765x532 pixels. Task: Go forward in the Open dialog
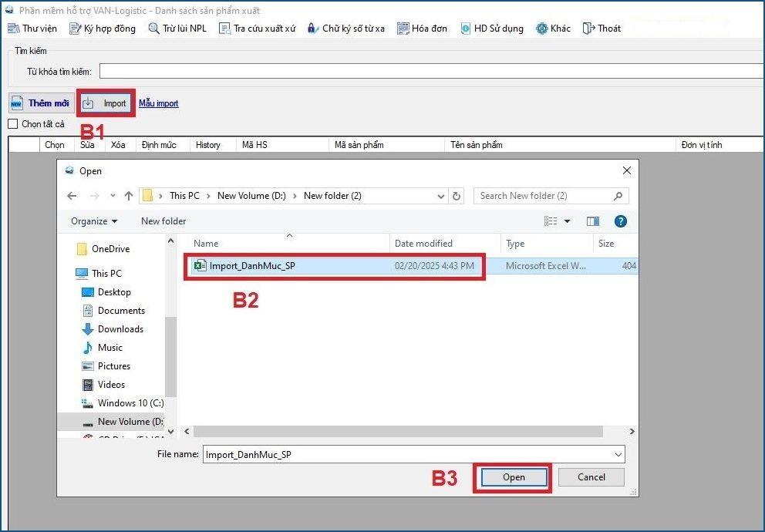(95, 196)
